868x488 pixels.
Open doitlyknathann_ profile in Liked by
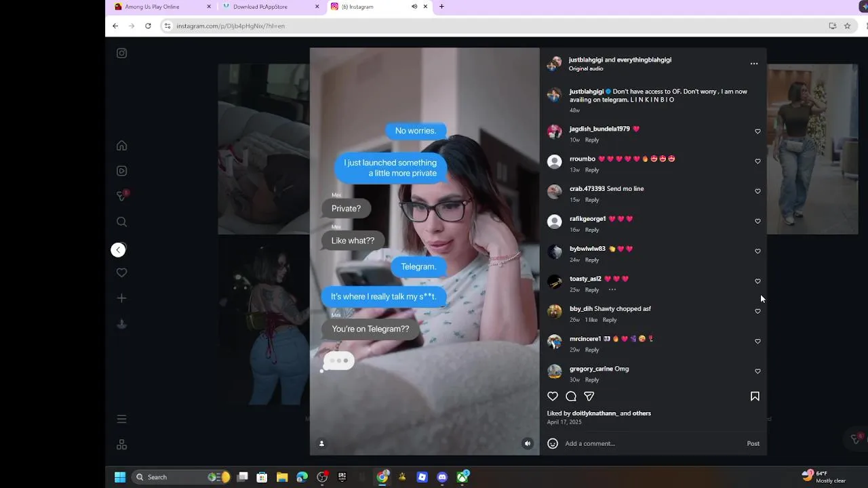595,413
